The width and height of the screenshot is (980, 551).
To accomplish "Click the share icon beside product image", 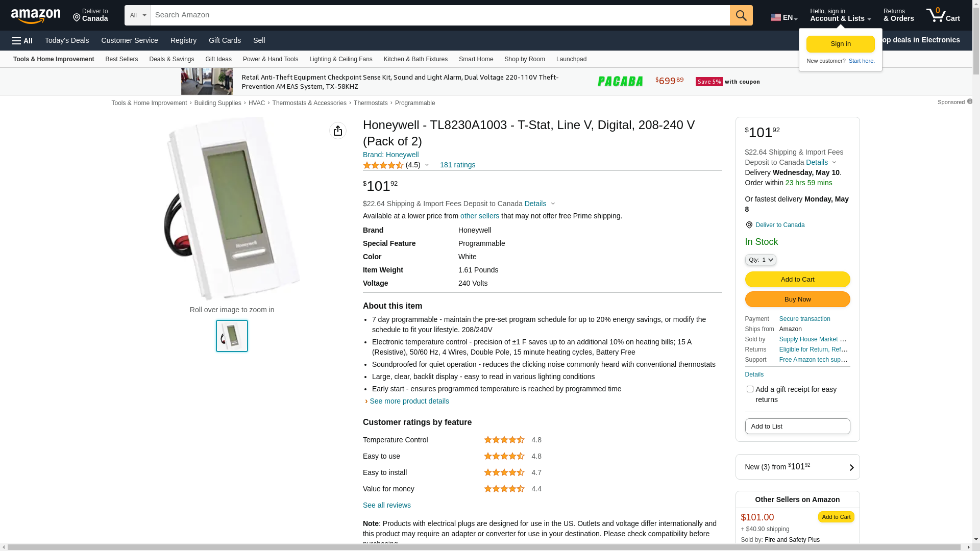I will 338,131.
